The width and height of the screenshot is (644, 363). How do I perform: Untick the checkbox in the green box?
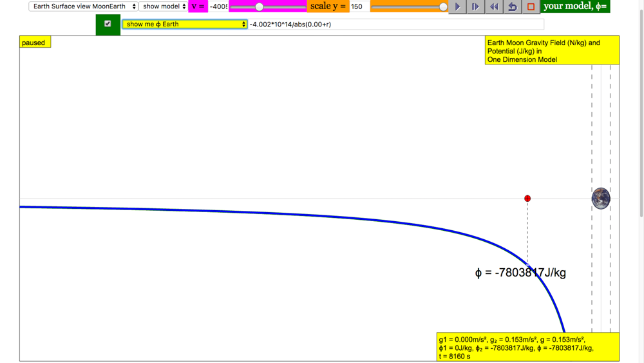coord(108,24)
